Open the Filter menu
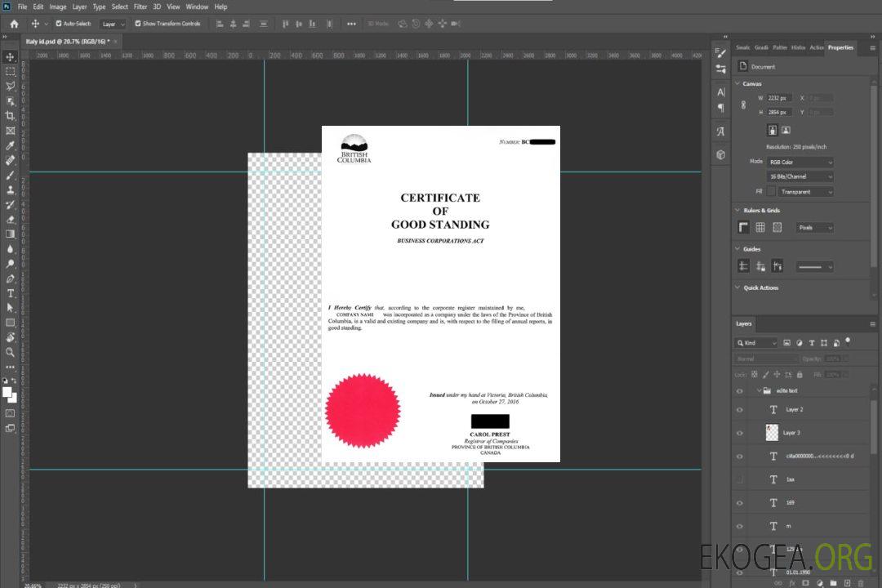The image size is (882, 588). (x=140, y=7)
